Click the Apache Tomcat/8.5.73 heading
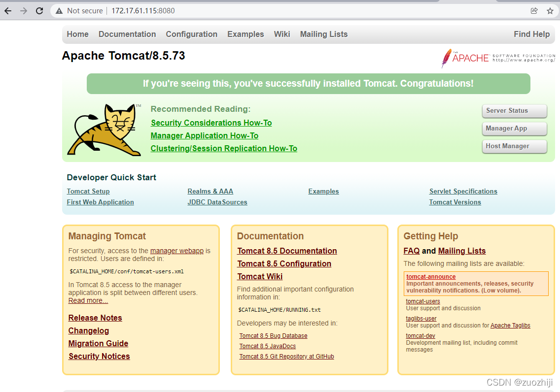Image resolution: width=560 pixels, height=392 pixels. click(124, 56)
